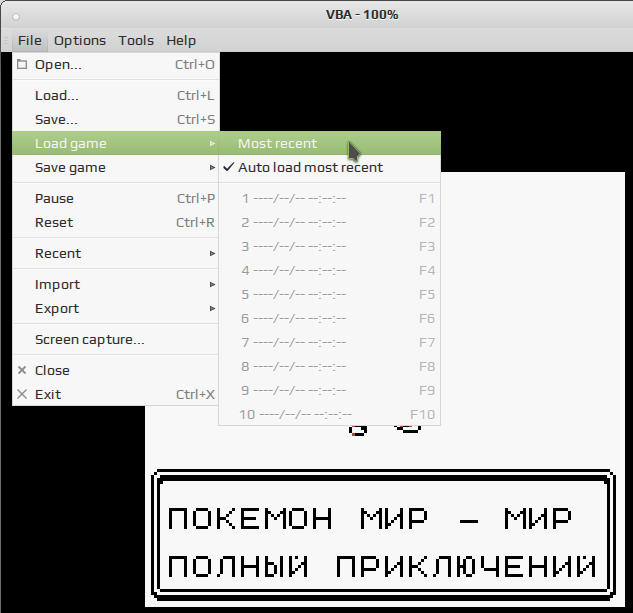Select load slot 1 (F1)

[329, 198]
